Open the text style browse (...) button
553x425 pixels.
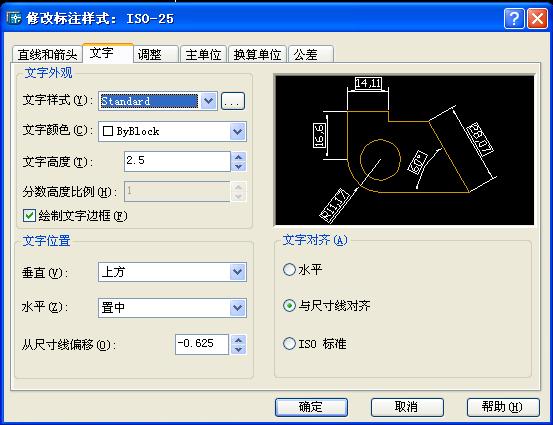click(x=233, y=101)
